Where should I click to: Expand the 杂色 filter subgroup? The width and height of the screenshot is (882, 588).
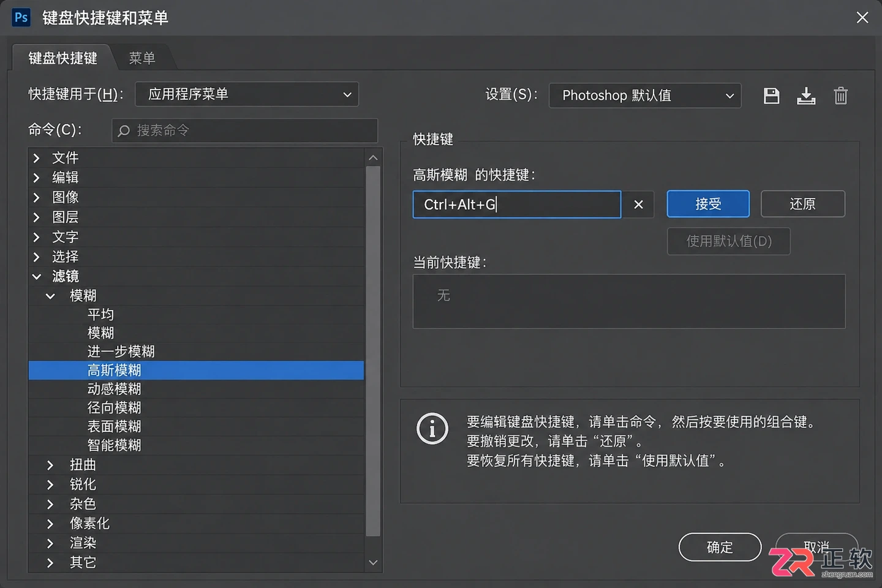click(50, 504)
